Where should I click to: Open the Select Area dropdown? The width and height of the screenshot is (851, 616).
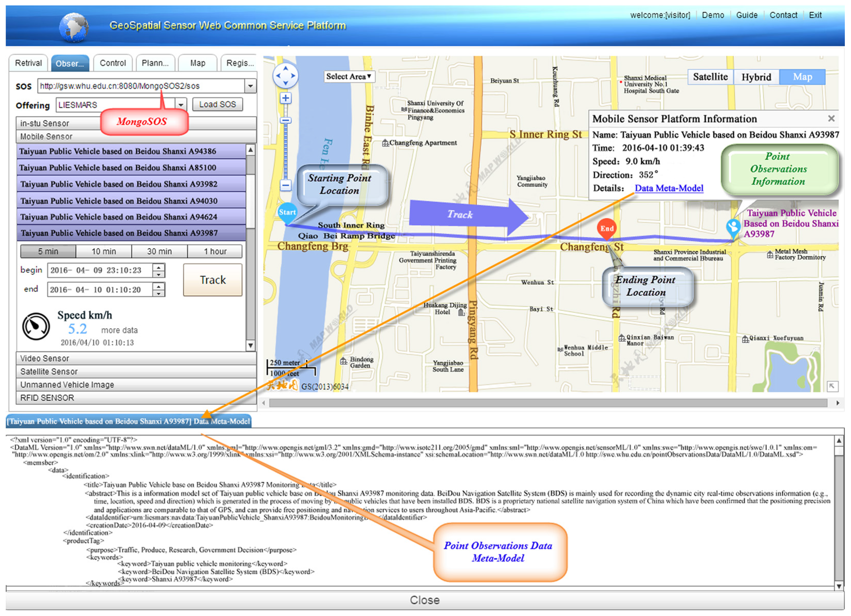[349, 76]
